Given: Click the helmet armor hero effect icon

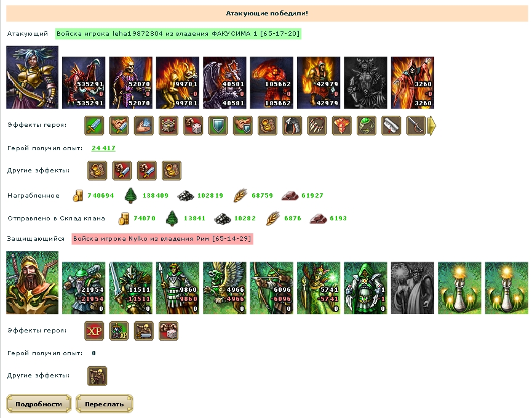Looking at the screenshot, I should click(292, 126).
